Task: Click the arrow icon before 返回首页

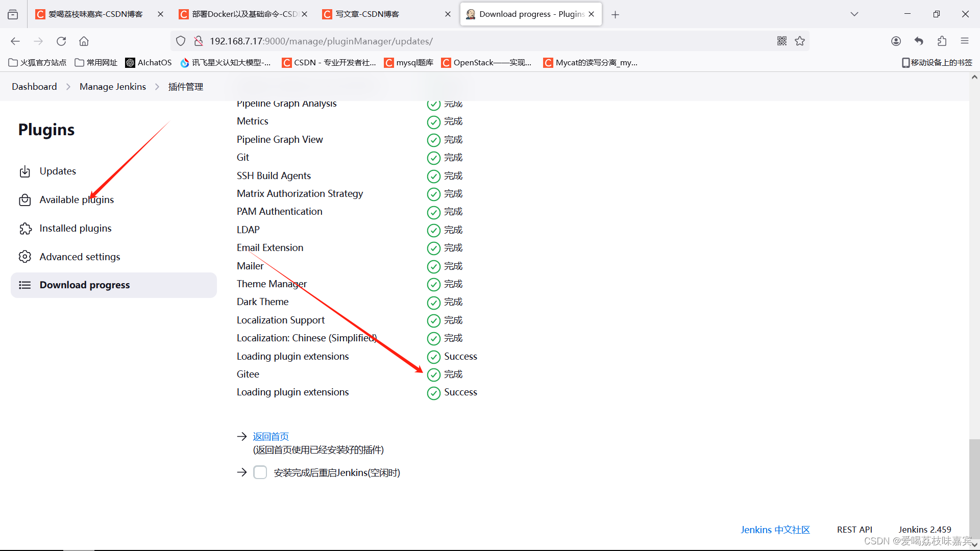Action: (x=242, y=436)
